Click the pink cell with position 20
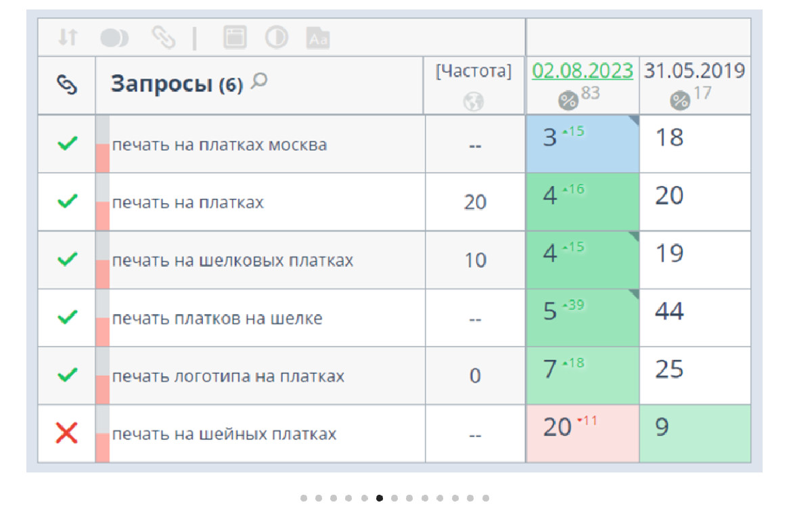 point(582,433)
